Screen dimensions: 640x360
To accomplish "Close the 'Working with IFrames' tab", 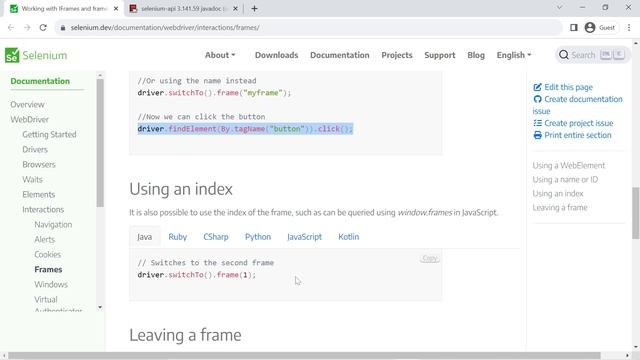I will pos(116,8).
